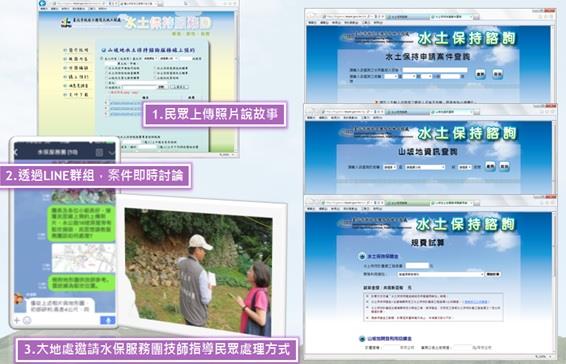The width and height of the screenshot is (566, 364).
Task: Open the first blue file link in the upload list
Action: [126, 103]
